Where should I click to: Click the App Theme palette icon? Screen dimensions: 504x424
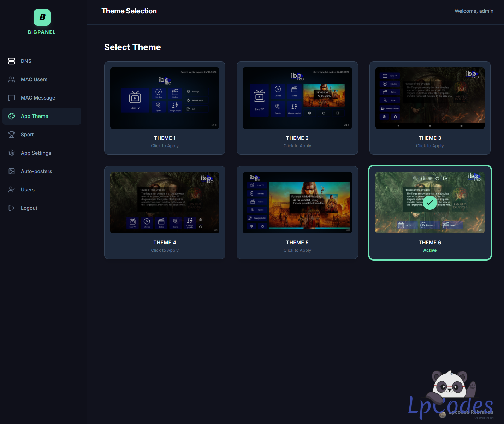click(12, 116)
